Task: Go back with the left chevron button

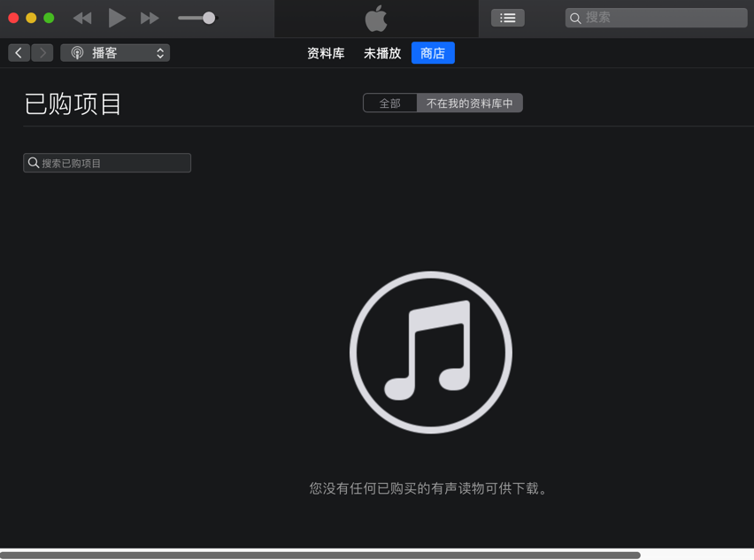Action: 19,53
